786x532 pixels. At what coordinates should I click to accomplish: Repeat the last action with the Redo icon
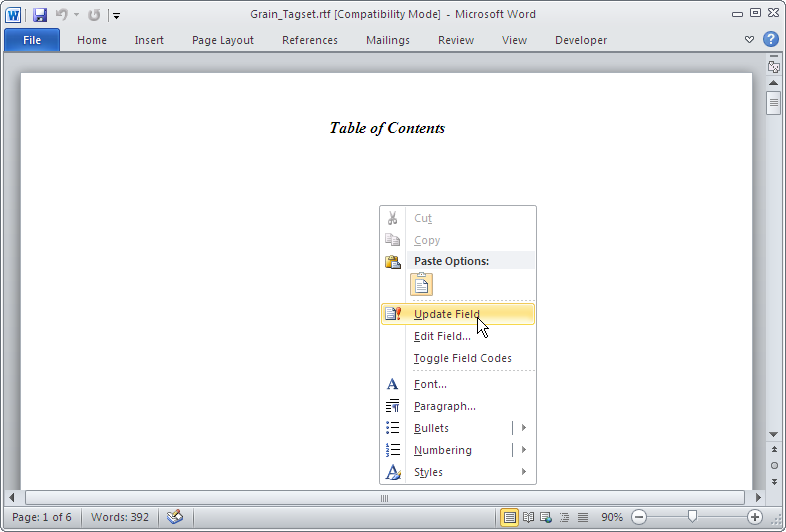coord(94,15)
